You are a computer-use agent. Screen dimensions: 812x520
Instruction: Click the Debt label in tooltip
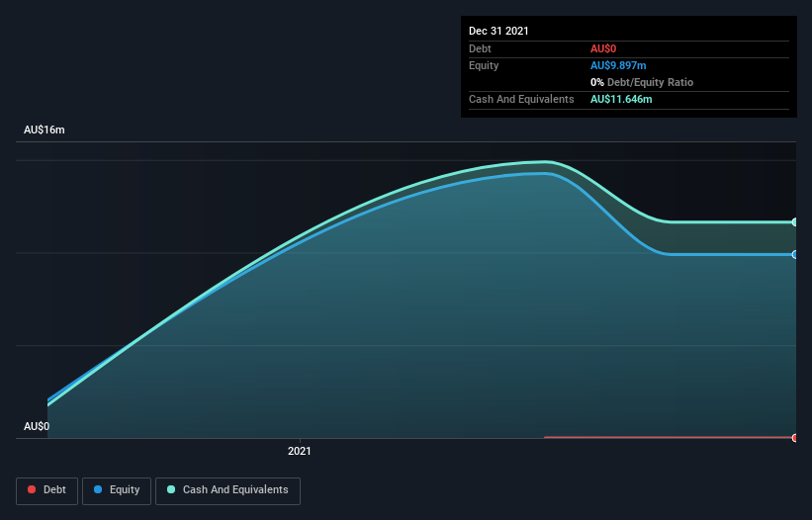pos(480,48)
